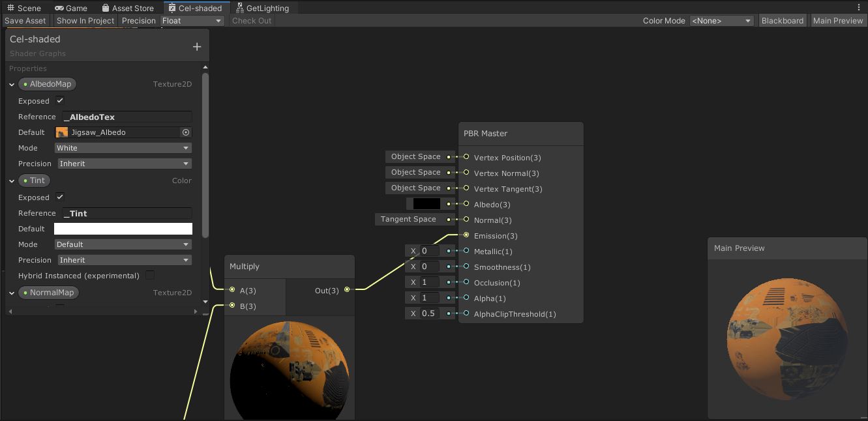
Task: Click the Vertex Normal(3) port icon
Action: 466,173
